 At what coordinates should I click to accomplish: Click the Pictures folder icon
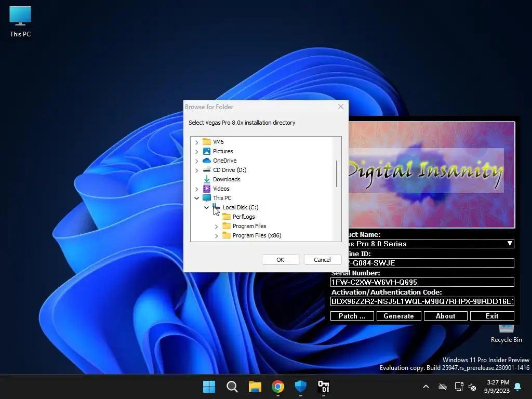(207, 151)
